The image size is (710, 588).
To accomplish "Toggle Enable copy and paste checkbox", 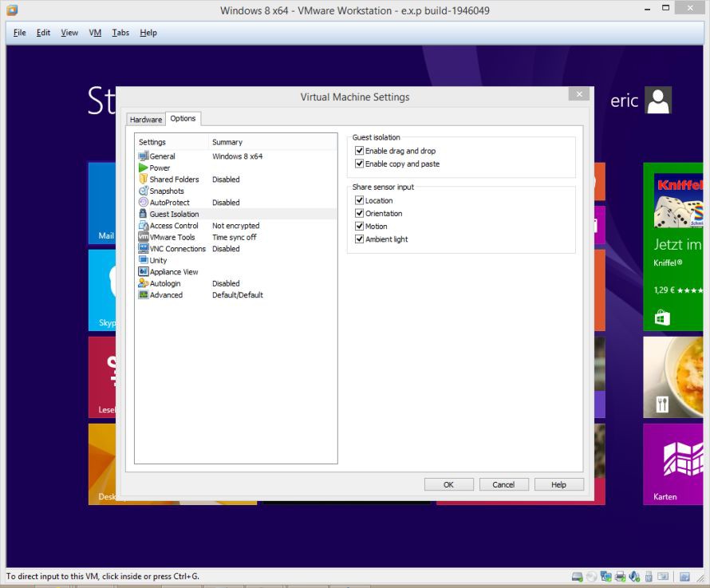I will (x=359, y=164).
